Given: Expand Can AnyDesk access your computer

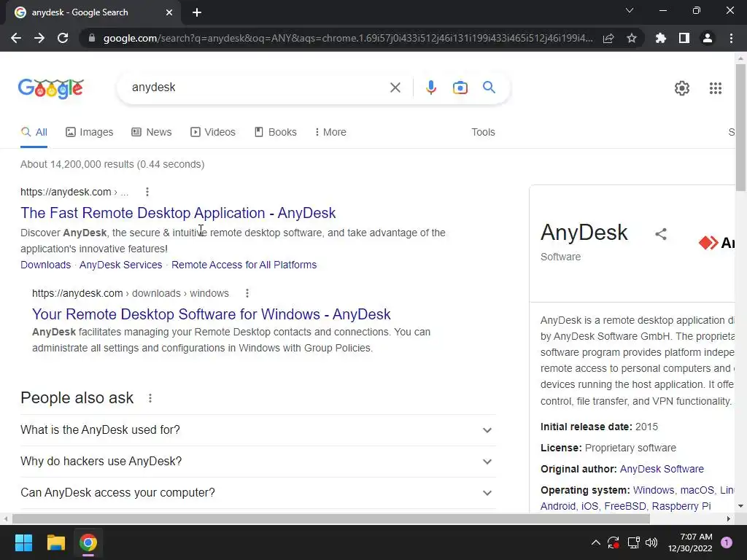Looking at the screenshot, I should click(x=258, y=492).
